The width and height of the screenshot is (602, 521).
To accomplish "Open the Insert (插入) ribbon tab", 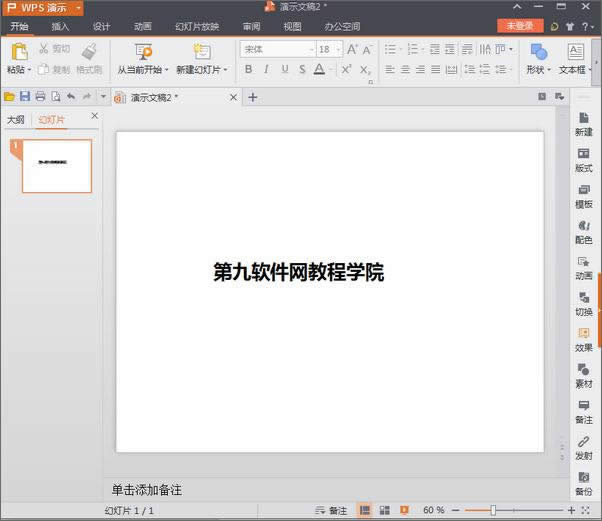I will [x=60, y=26].
